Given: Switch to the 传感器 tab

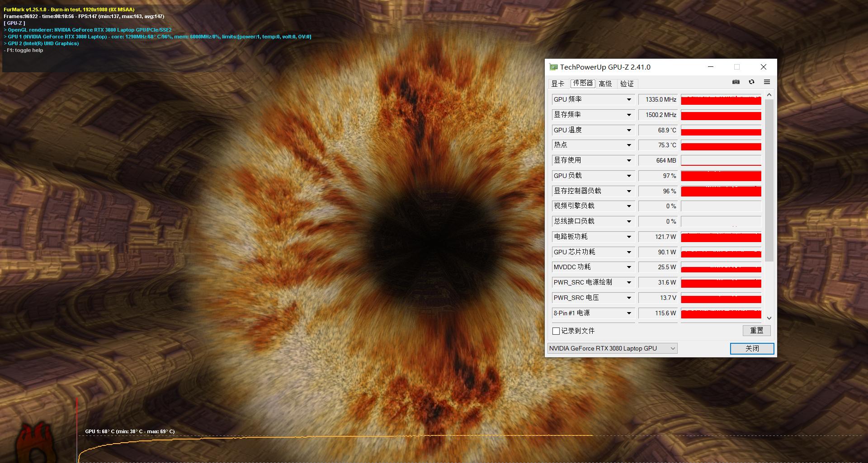Looking at the screenshot, I should tap(583, 83).
